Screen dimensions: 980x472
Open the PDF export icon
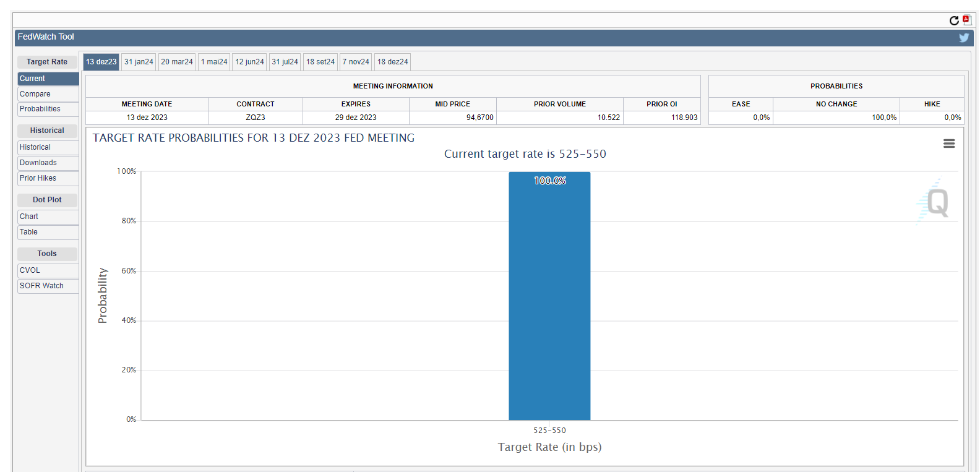966,20
